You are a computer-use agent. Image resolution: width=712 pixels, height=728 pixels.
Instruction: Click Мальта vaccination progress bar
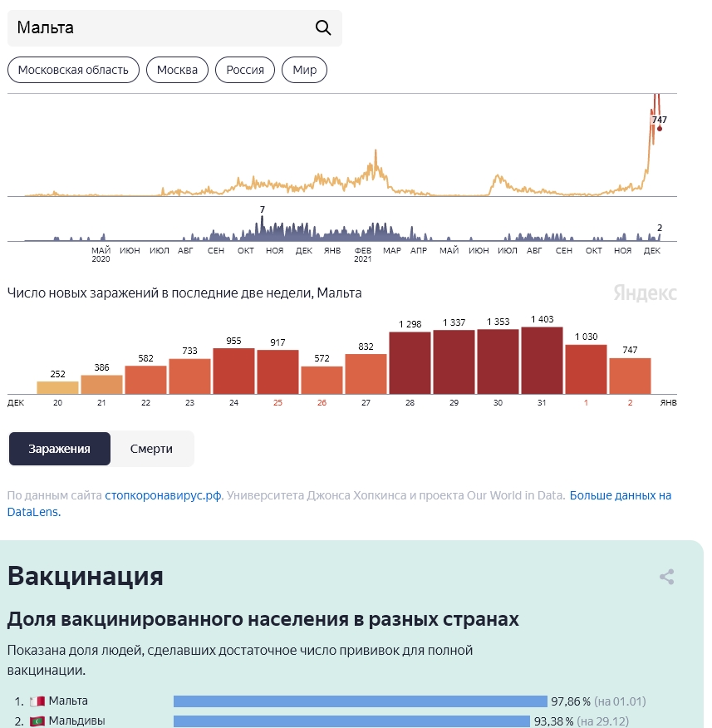point(361,701)
